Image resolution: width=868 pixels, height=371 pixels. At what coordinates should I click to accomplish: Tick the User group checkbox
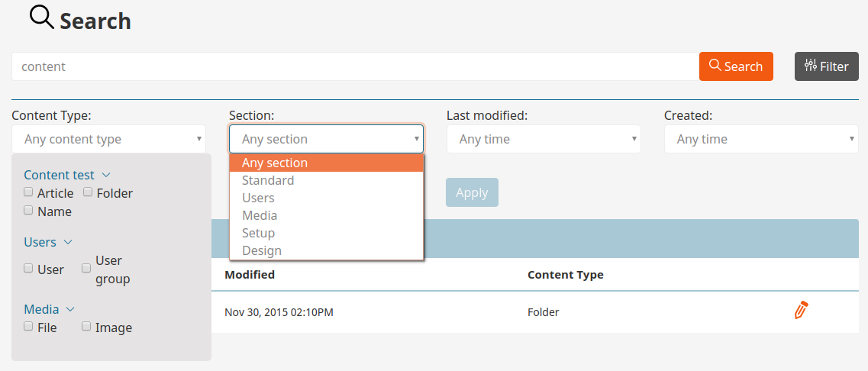[86, 269]
